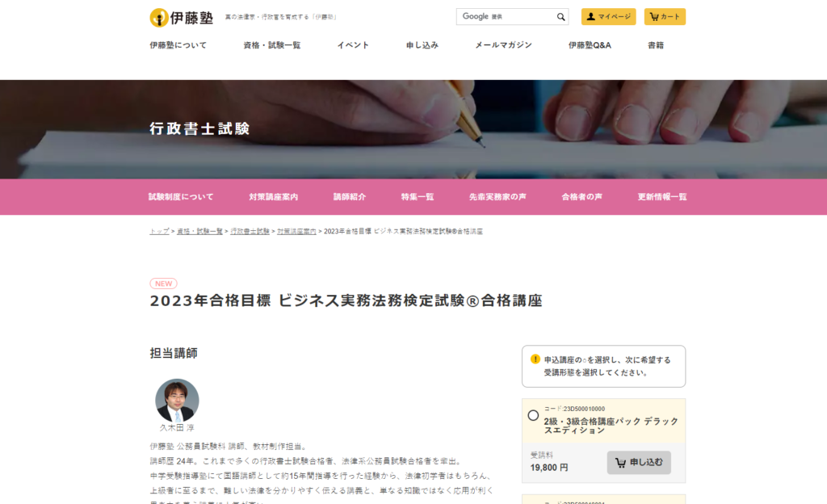
Task: Focus the Google search input field
Action: pos(506,17)
